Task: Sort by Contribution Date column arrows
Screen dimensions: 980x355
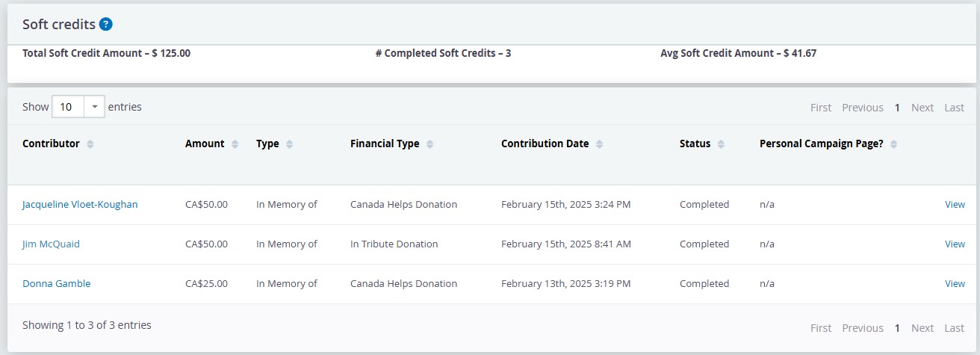Action: pos(600,144)
